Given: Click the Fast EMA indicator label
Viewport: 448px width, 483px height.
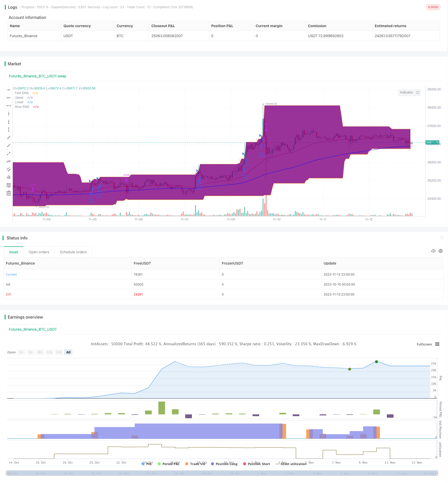Looking at the screenshot, I should point(22,93).
